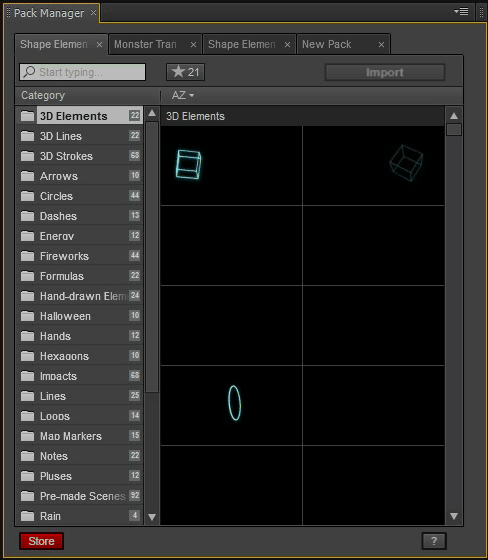Choose the Dashes category
This screenshot has height=560, width=488.
pyautogui.click(x=80, y=216)
